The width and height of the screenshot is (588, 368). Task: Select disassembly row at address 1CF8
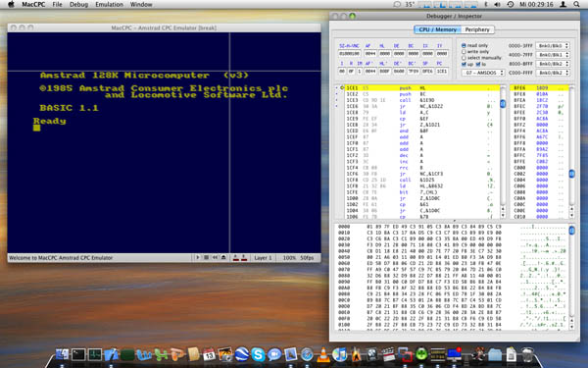click(x=421, y=180)
